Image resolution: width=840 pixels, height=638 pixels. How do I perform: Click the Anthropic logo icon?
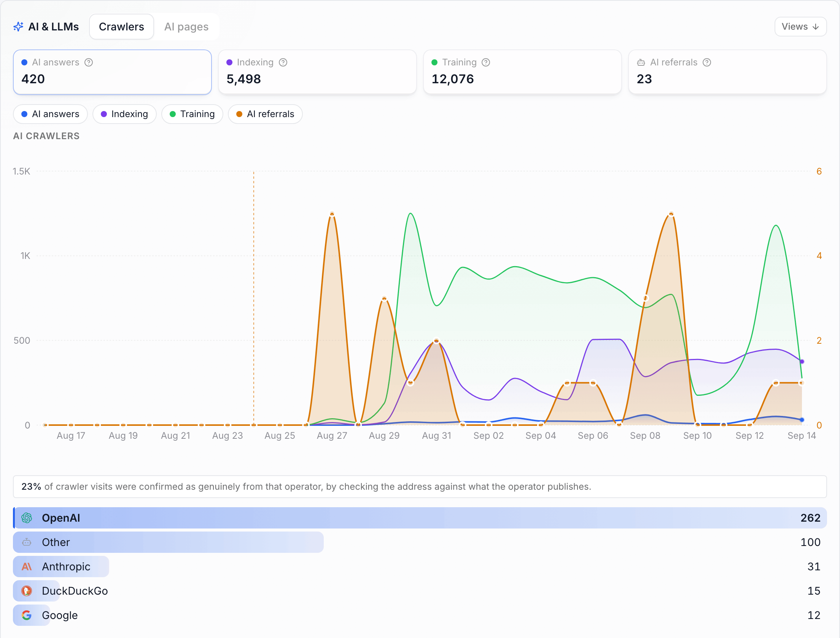coord(27,567)
